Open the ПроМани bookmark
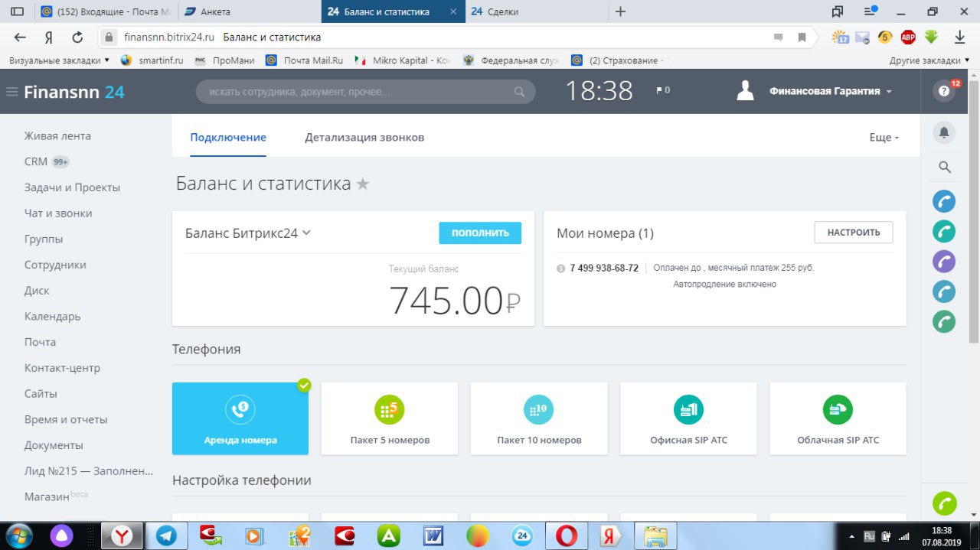Screen dimensions: 980x550 (x=226, y=60)
